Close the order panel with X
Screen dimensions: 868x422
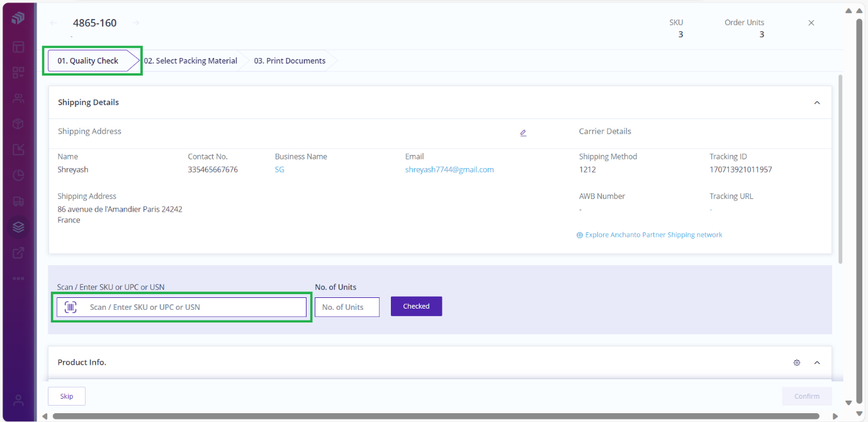pyautogui.click(x=811, y=23)
